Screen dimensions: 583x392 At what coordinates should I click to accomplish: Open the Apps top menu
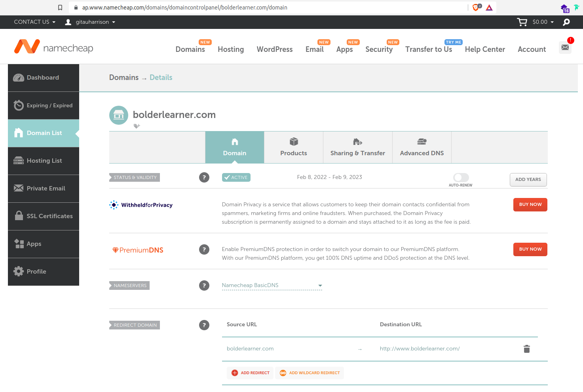pyautogui.click(x=344, y=49)
